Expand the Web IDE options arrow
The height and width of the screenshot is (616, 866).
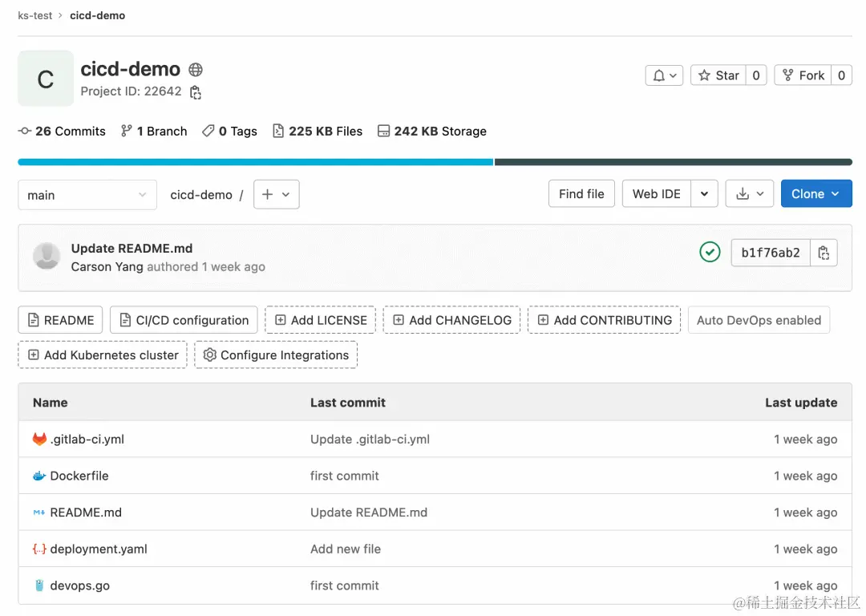[704, 194]
